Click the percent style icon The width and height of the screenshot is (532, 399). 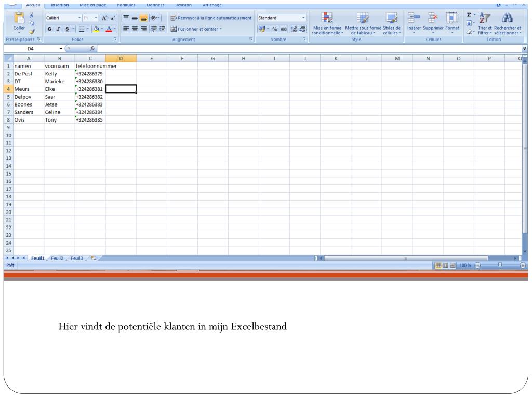coord(275,29)
